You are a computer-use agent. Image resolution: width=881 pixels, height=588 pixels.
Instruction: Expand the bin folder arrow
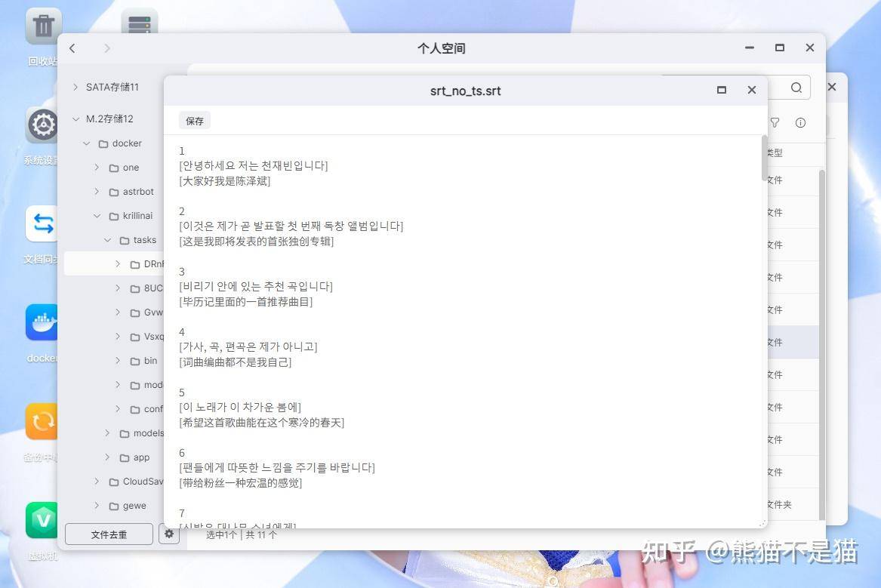click(x=118, y=361)
